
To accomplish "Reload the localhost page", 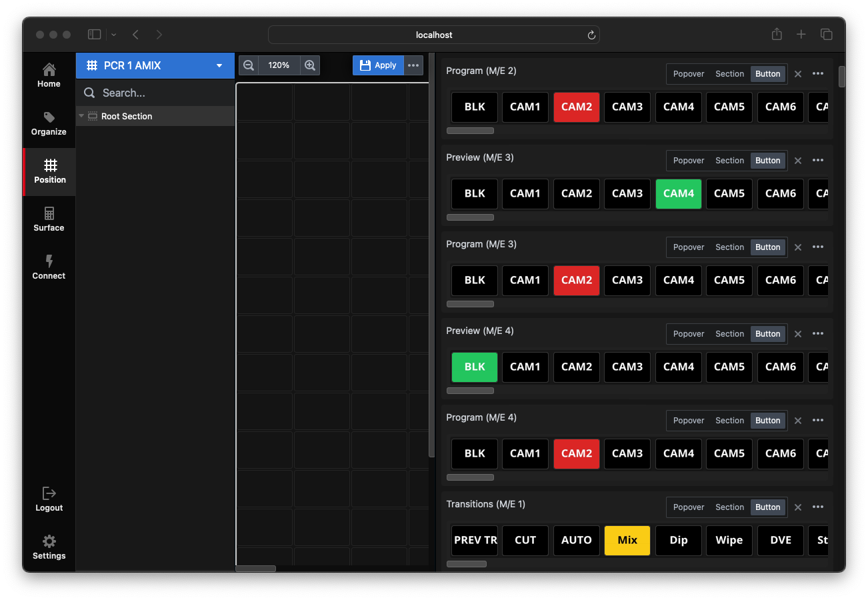I will pyautogui.click(x=591, y=35).
